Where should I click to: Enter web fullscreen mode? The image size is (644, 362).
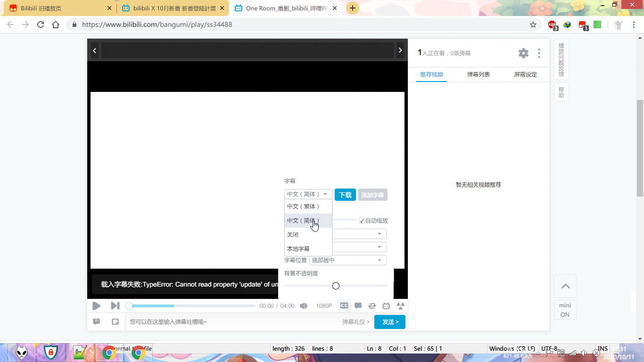[x=386, y=305]
